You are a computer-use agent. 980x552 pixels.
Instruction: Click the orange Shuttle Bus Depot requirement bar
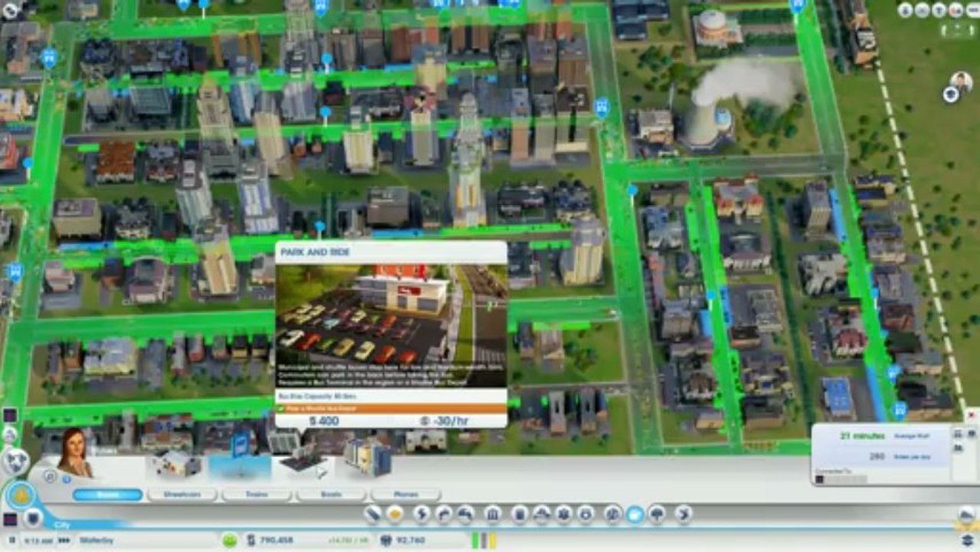point(391,409)
